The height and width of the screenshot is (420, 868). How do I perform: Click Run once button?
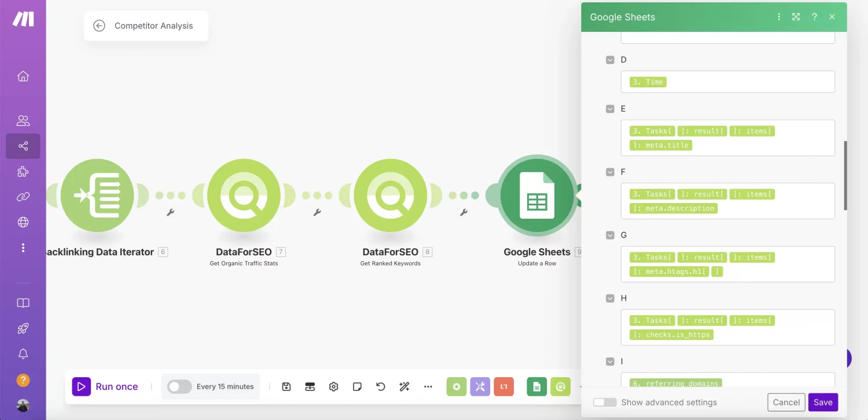tap(105, 386)
